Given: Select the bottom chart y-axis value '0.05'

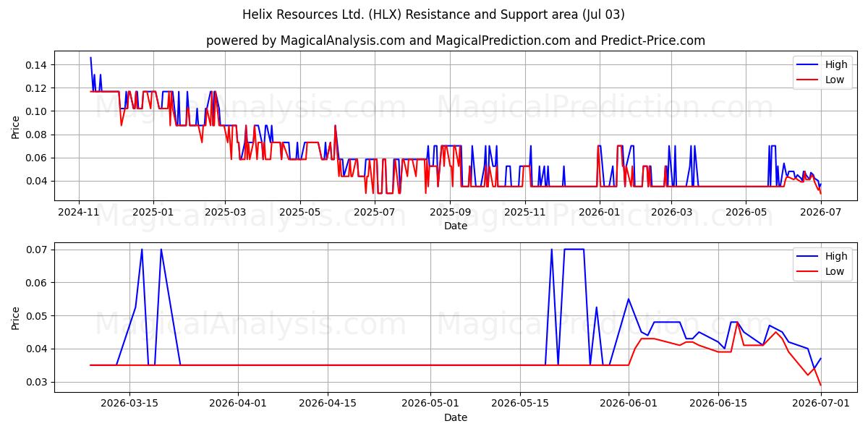Looking at the screenshot, I should click(37, 316).
